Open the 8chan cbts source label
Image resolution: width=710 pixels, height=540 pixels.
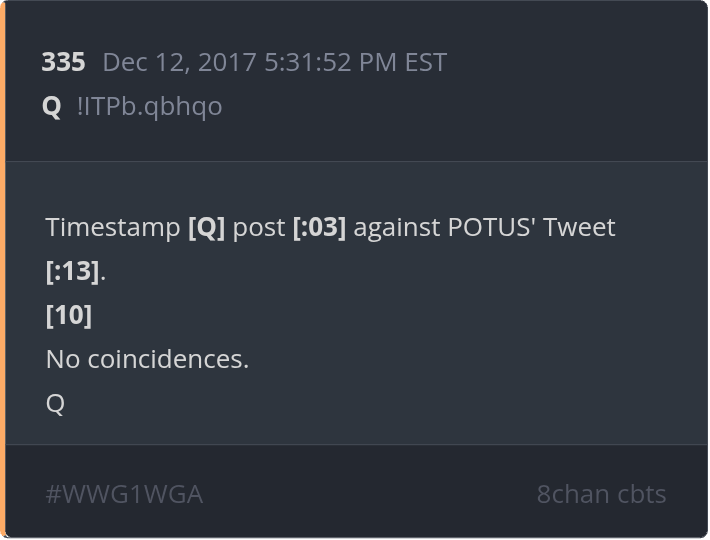[601, 494]
